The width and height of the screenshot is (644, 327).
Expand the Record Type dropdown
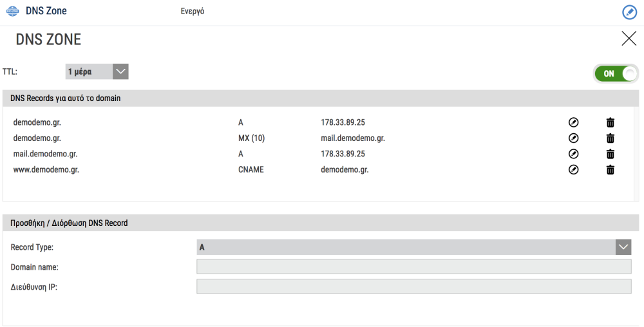413,247
